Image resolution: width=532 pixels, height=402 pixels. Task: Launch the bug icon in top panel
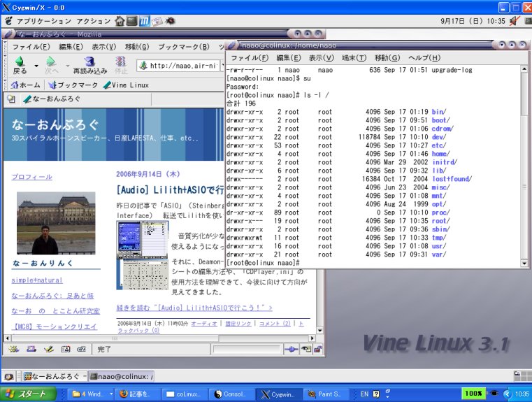tap(170, 21)
